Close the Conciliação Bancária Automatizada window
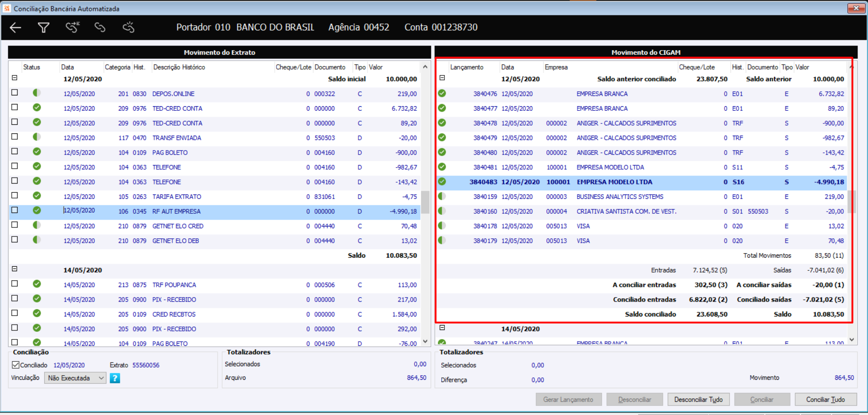The image size is (868, 415). (x=856, y=8)
